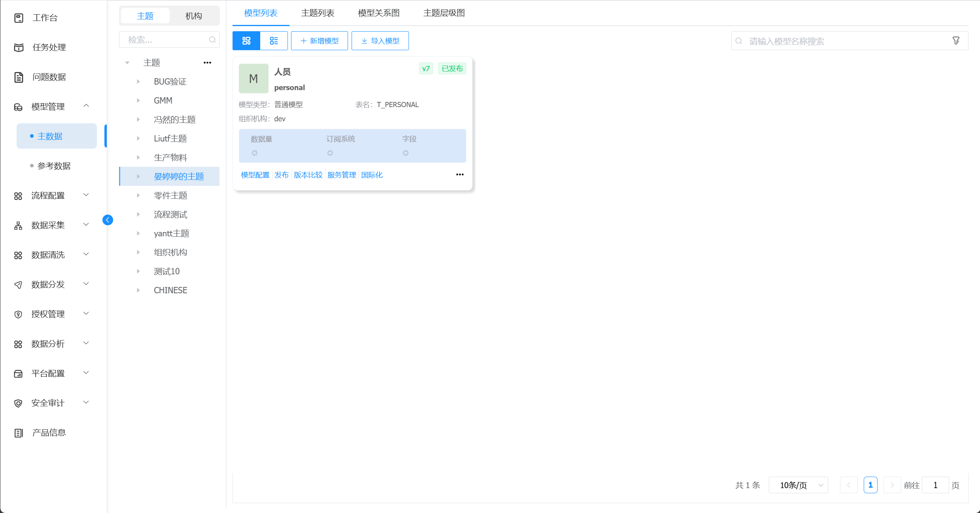
Task: Click the 版本比较 link on model card
Action: pyautogui.click(x=308, y=175)
